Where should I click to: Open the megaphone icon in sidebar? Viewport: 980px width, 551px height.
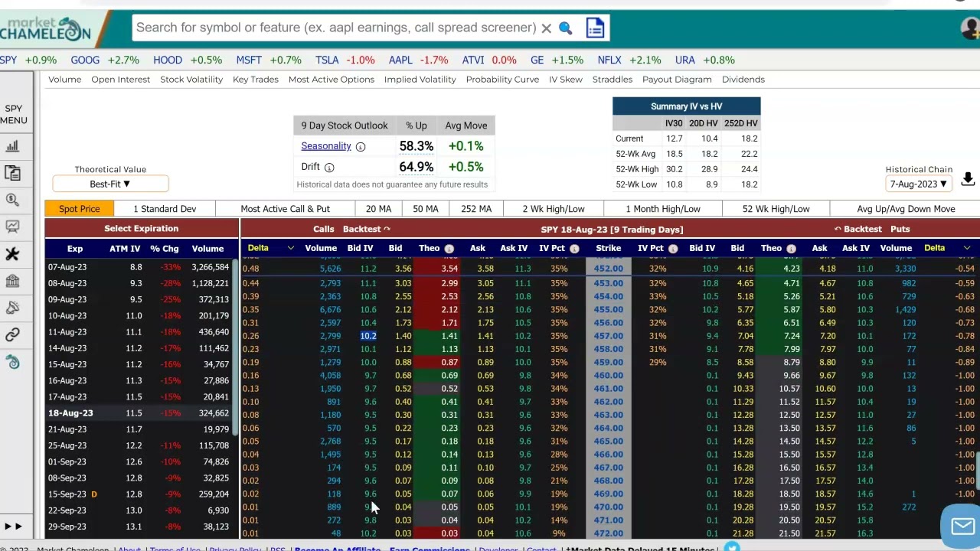(12, 308)
